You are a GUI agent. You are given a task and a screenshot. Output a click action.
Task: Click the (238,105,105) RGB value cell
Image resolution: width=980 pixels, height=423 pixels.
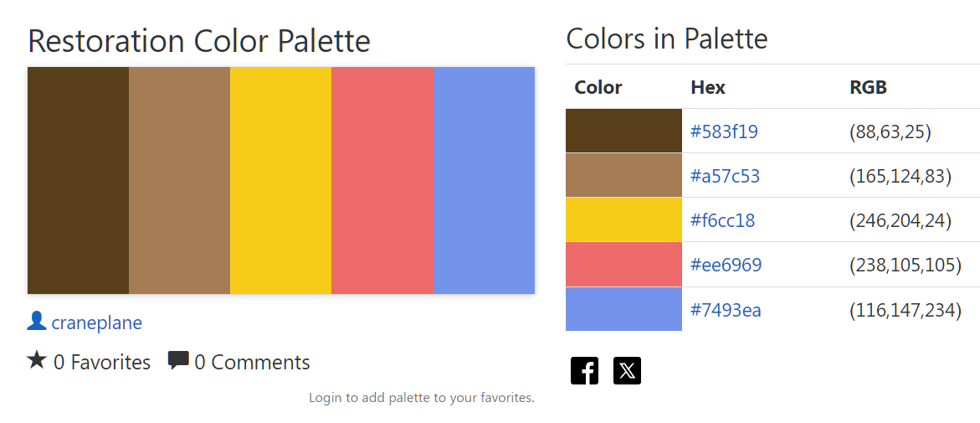904,265
